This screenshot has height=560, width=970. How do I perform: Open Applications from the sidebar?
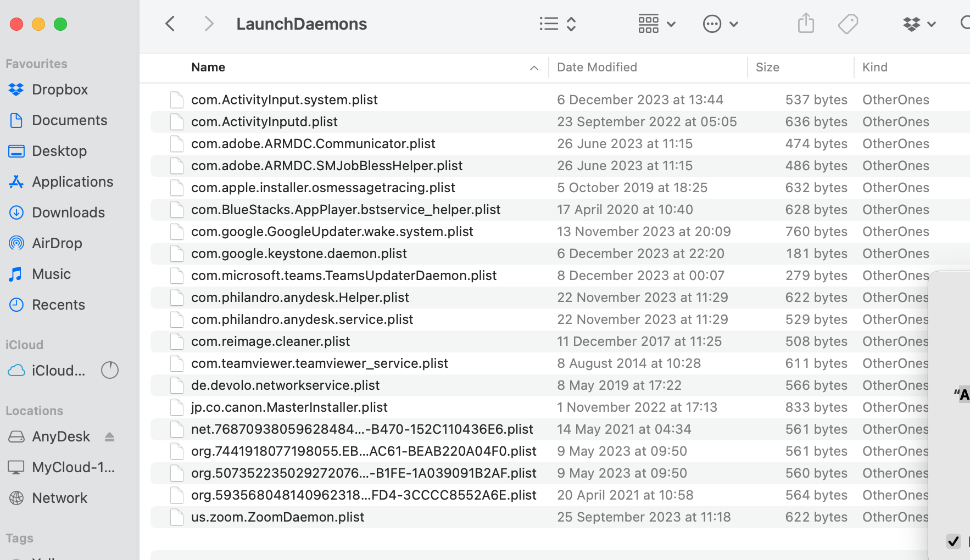(x=72, y=181)
